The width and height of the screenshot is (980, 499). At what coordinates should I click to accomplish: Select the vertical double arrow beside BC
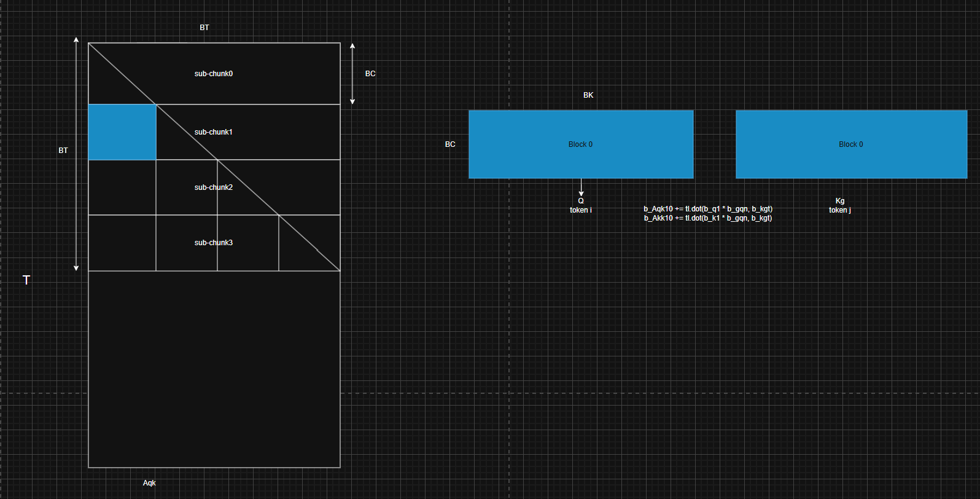[x=352, y=74]
